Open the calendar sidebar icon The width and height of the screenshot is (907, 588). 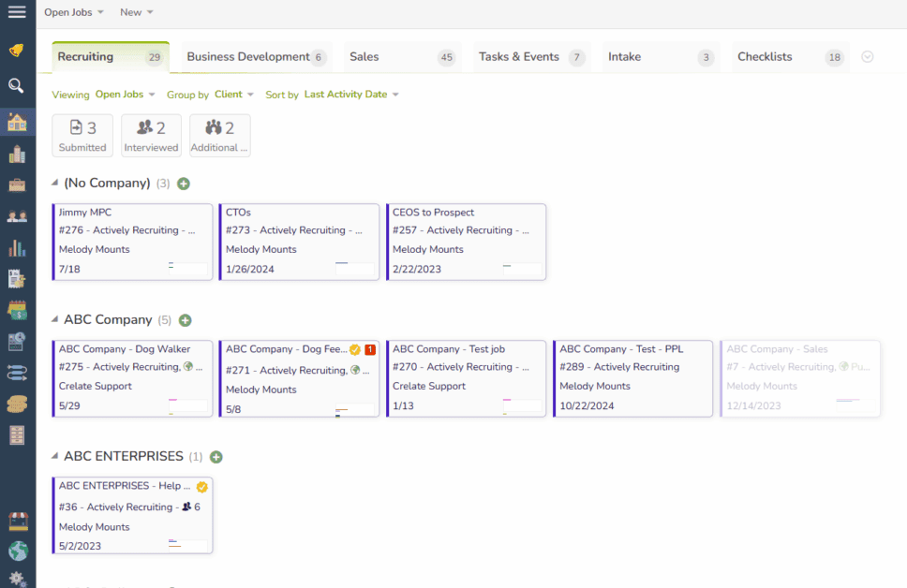[16, 309]
